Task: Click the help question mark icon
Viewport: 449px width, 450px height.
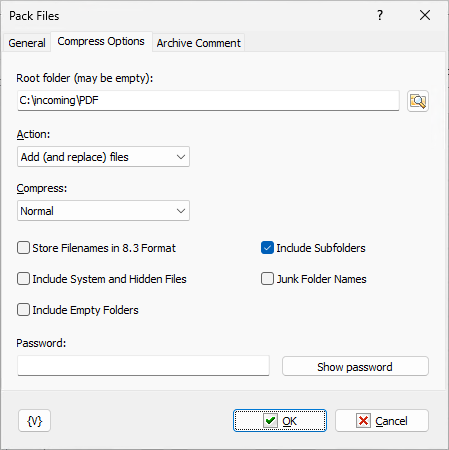Action: point(380,15)
